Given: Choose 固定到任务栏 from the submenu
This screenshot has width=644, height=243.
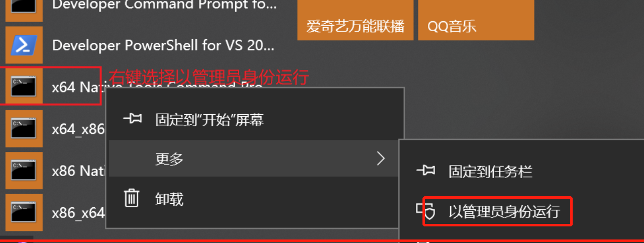Looking at the screenshot, I should point(490,172).
